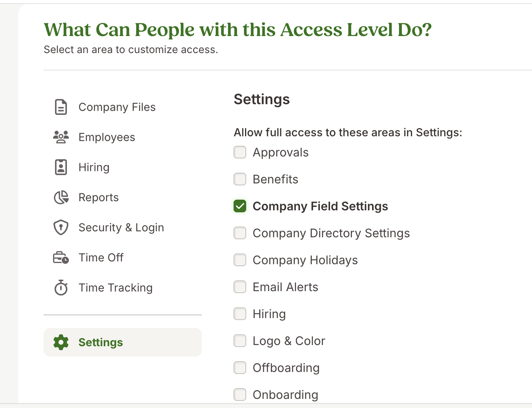Uncheck Company Field Settings
The width and height of the screenshot is (532, 408).
[240, 206]
